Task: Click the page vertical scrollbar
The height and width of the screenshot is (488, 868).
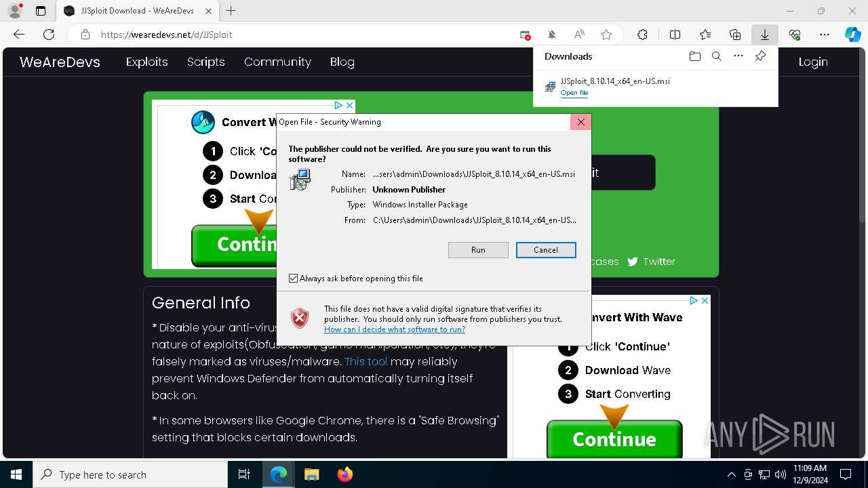Action: [x=863, y=134]
